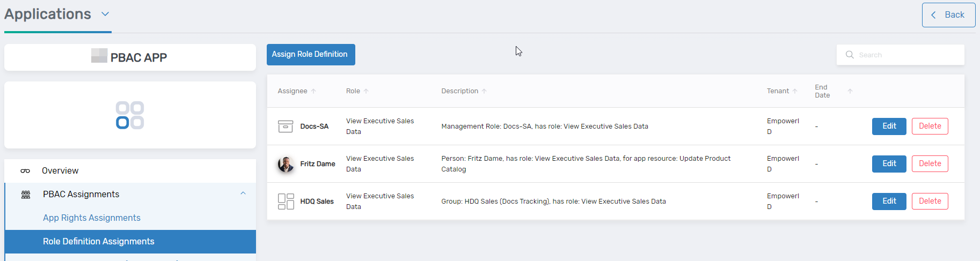The image size is (980, 261).
Task: Click the Back button
Action: [x=948, y=15]
